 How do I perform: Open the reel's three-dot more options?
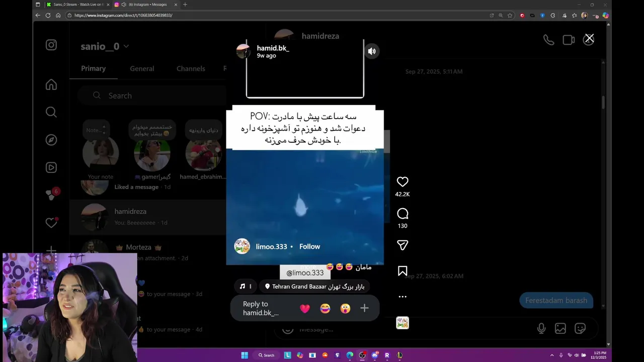(403, 297)
